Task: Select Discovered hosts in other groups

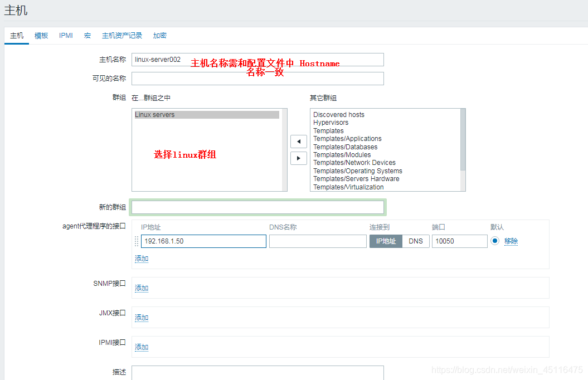Action: pos(339,115)
